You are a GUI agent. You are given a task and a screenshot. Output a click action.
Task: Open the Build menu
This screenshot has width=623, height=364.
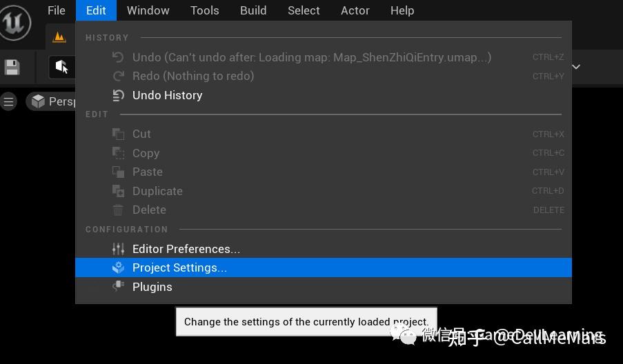click(253, 10)
